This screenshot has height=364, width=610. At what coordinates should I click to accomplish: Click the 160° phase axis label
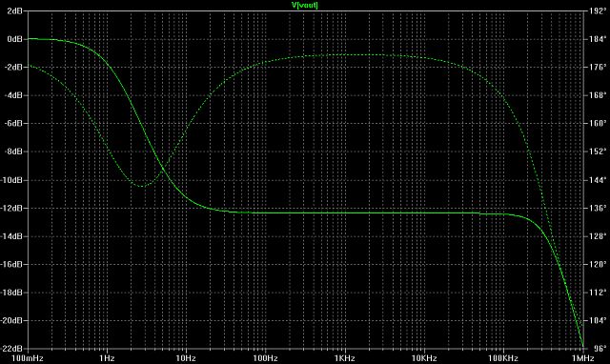(598, 123)
